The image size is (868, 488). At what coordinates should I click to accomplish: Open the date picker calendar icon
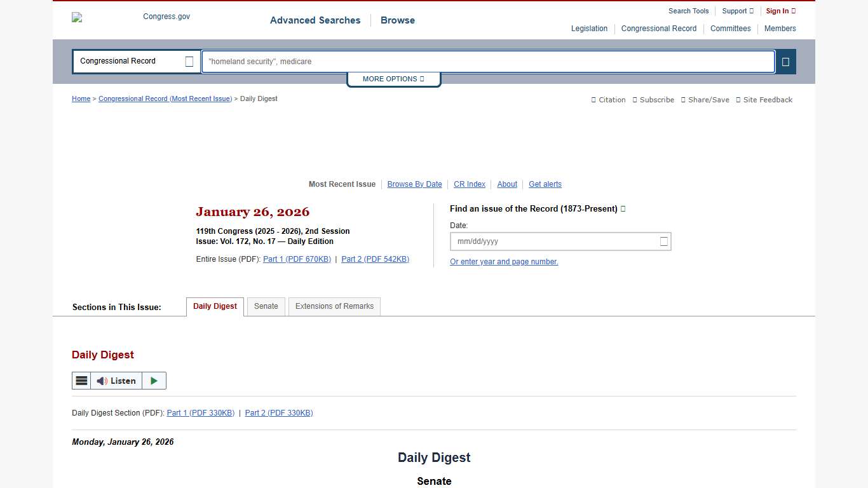coord(663,241)
